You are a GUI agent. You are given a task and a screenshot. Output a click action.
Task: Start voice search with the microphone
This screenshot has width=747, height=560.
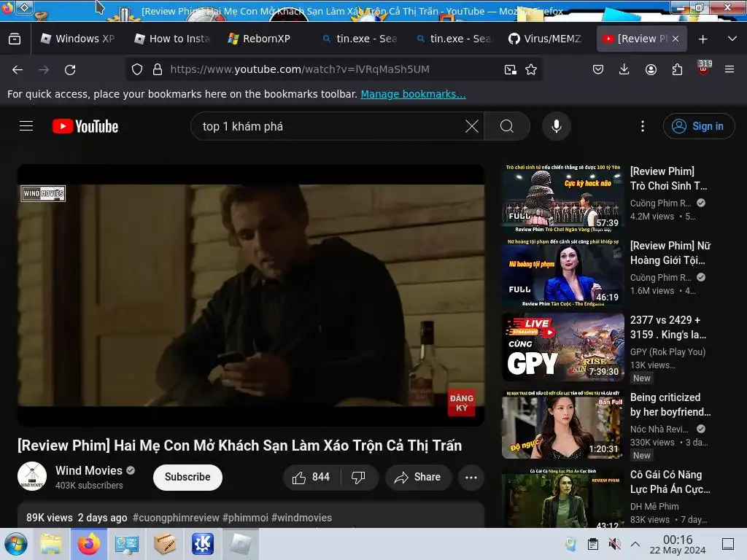click(557, 126)
